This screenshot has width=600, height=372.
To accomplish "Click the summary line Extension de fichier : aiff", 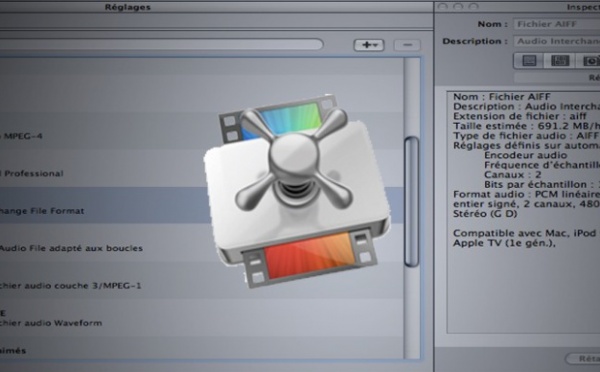I will coord(520,116).
